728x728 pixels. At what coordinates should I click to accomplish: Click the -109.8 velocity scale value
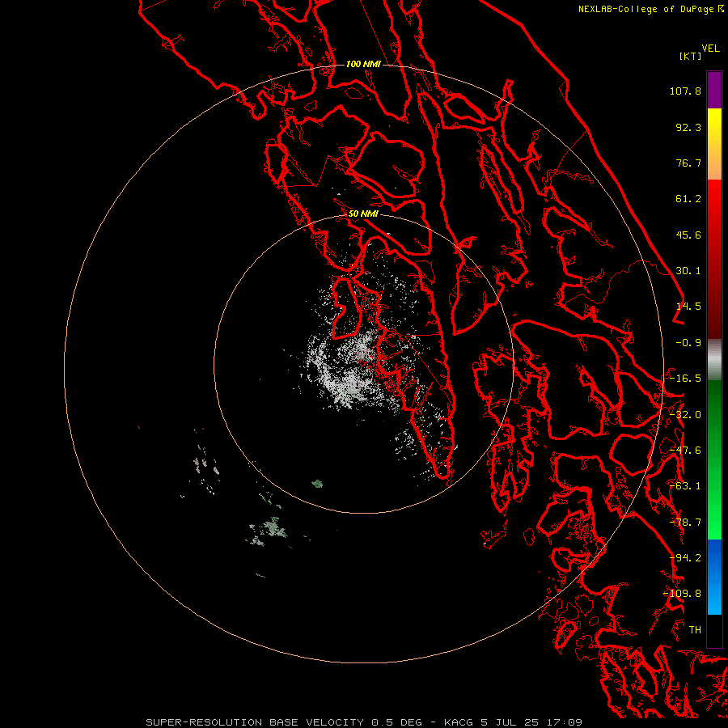point(683,594)
